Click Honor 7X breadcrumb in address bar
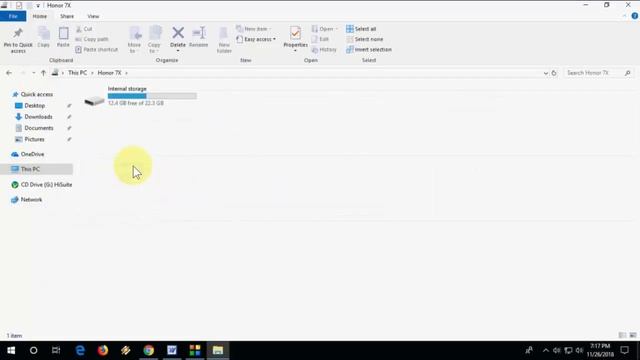The image size is (640, 360). pos(109,73)
